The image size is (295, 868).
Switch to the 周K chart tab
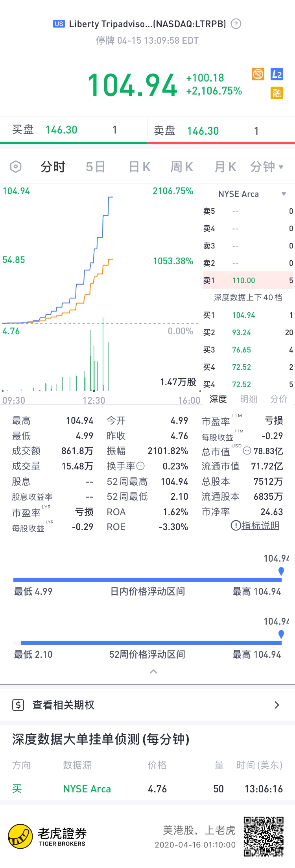(x=182, y=167)
